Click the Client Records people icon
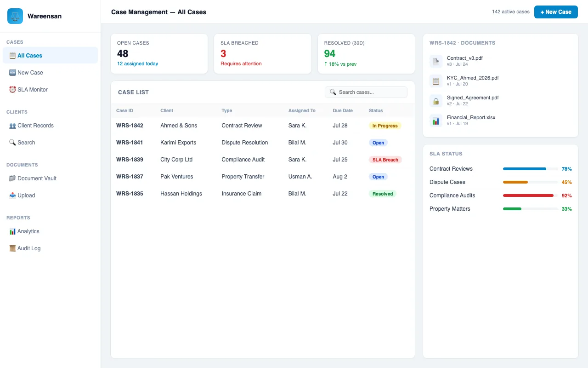This screenshot has width=588, height=368. click(12, 126)
